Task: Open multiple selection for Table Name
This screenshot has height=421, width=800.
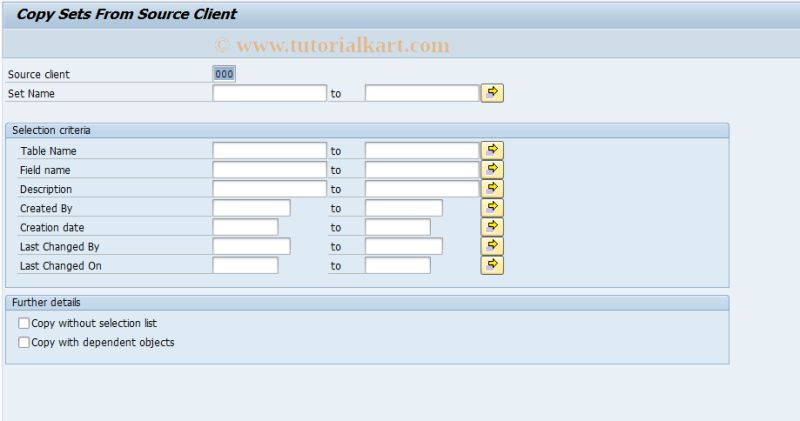Action: [492, 151]
